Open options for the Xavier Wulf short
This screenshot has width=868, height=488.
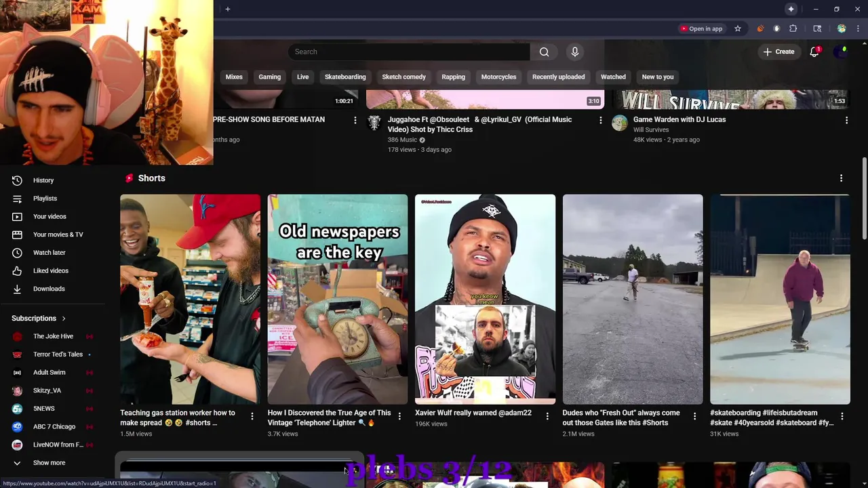(x=547, y=416)
